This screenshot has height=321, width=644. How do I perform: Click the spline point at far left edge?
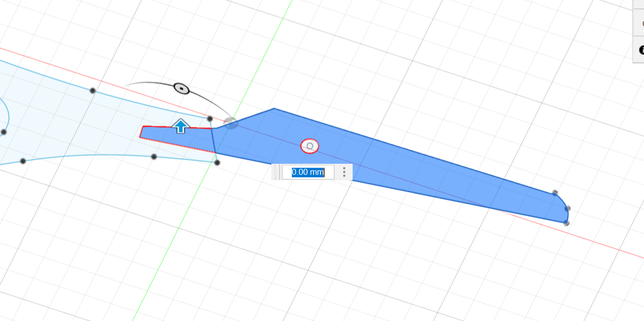tap(4, 132)
